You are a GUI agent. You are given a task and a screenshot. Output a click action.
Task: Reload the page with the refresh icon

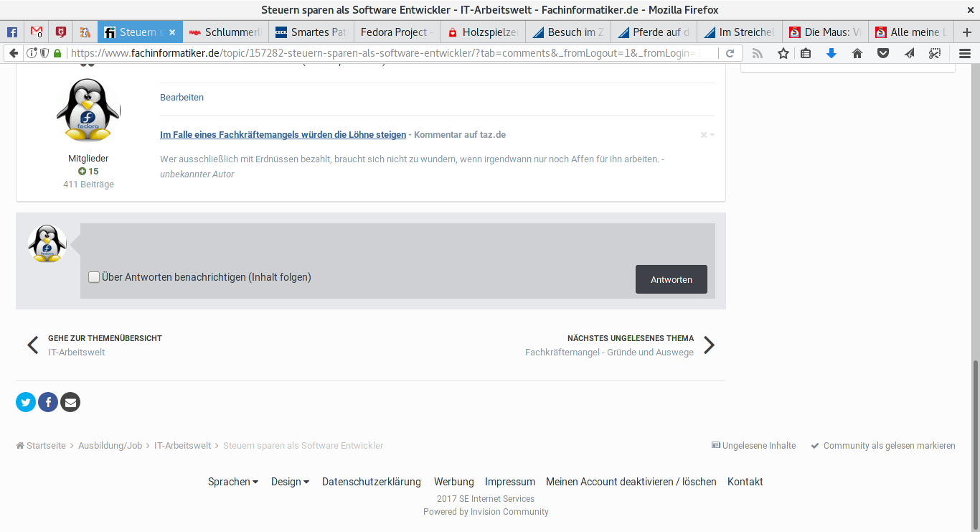click(x=730, y=53)
